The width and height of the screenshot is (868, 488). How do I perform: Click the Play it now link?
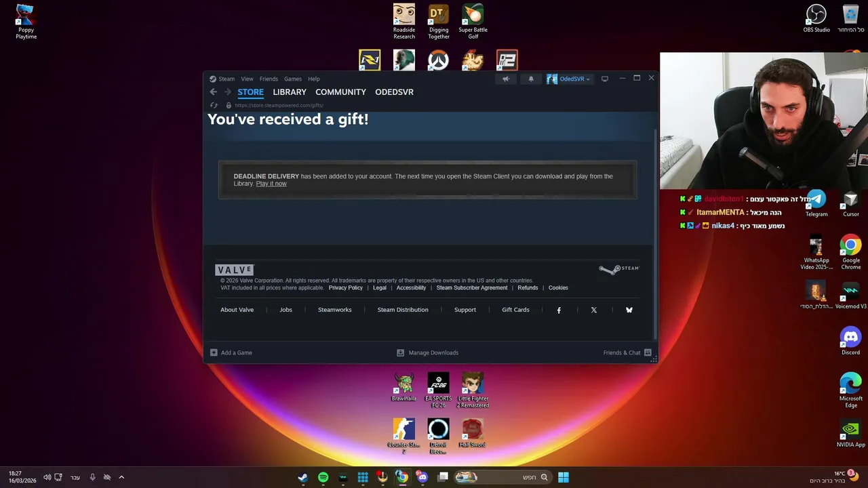click(271, 184)
